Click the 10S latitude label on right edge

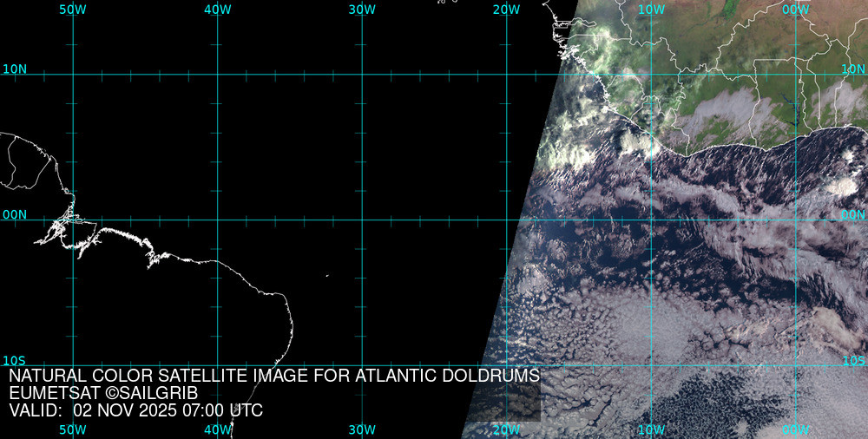(x=854, y=360)
